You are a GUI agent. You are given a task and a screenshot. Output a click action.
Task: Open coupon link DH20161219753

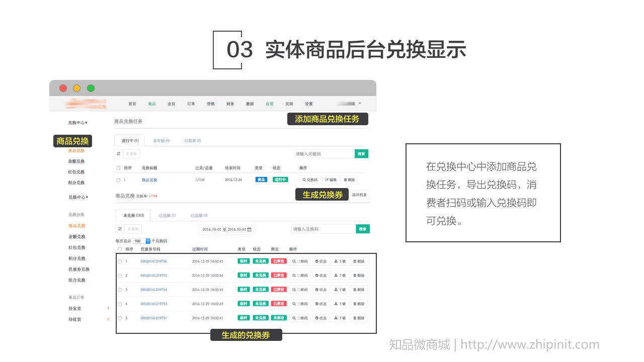pos(153,304)
